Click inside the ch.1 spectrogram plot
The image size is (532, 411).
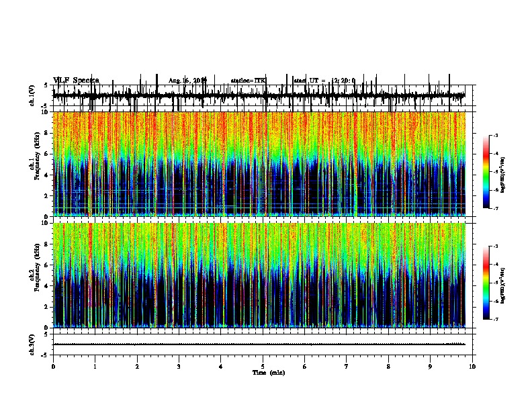[259, 164]
